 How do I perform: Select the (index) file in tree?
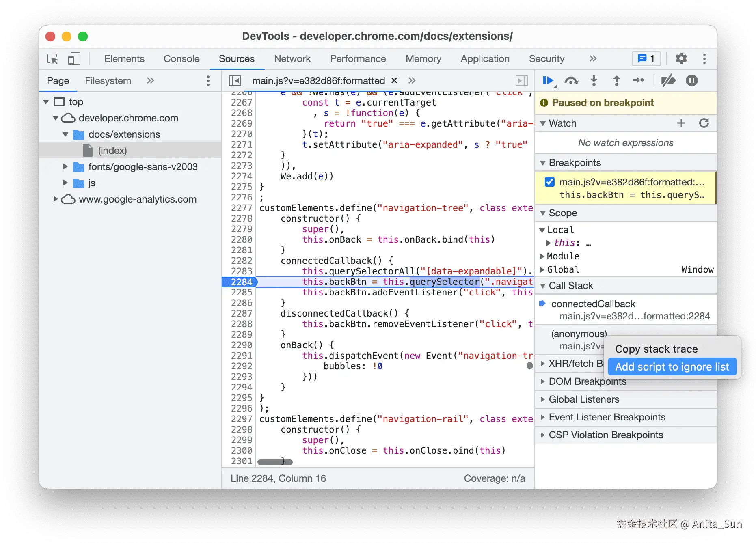[x=130, y=151]
